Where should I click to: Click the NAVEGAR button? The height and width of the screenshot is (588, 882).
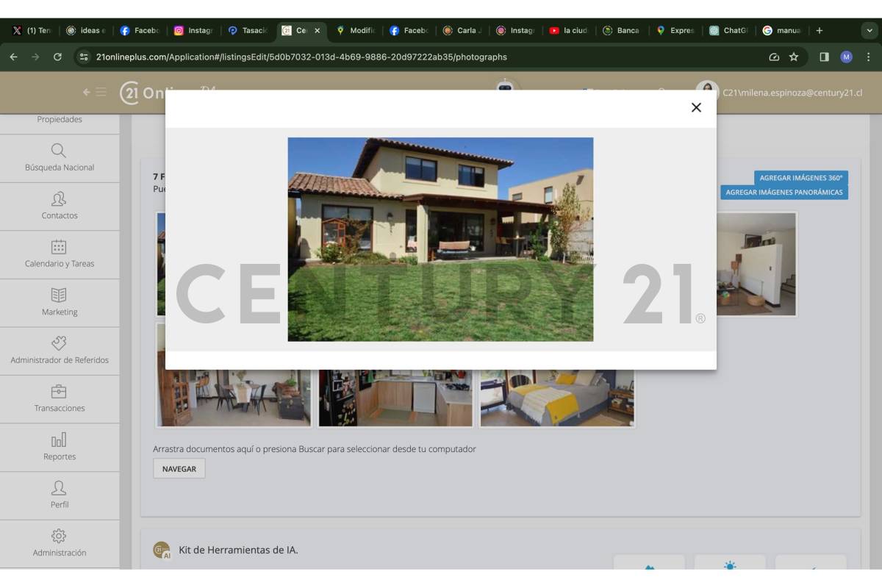(179, 468)
